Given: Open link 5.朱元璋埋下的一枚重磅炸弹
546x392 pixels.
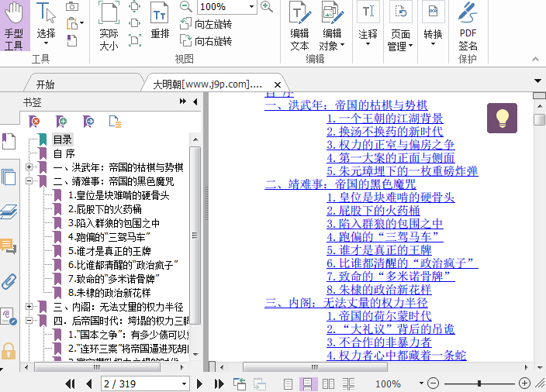Looking at the screenshot, I should coord(403,170).
